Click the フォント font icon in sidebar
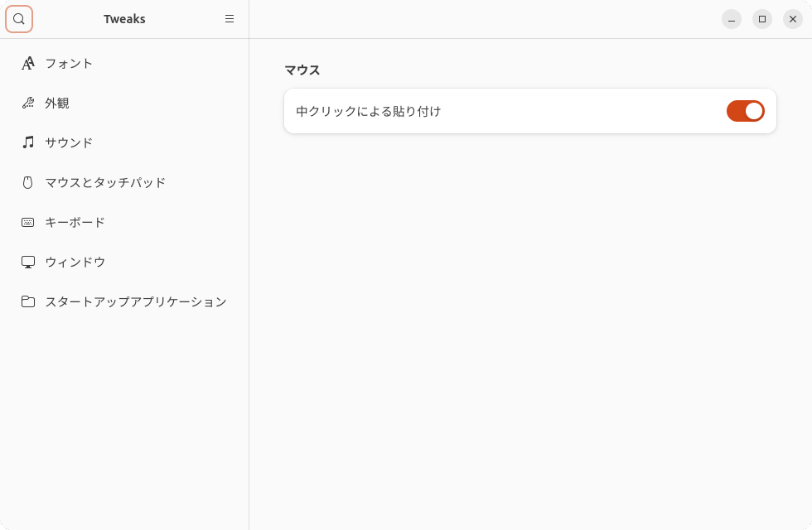The image size is (812, 530). (x=28, y=63)
